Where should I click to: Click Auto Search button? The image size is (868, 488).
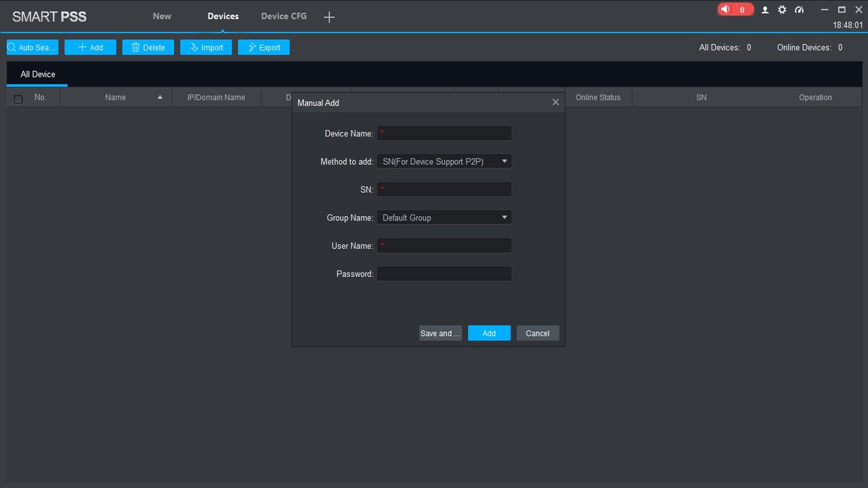pyautogui.click(x=33, y=47)
